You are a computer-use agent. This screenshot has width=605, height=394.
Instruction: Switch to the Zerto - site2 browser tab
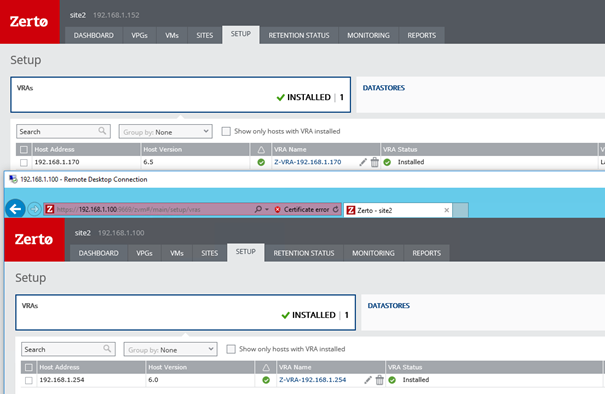(397, 210)
